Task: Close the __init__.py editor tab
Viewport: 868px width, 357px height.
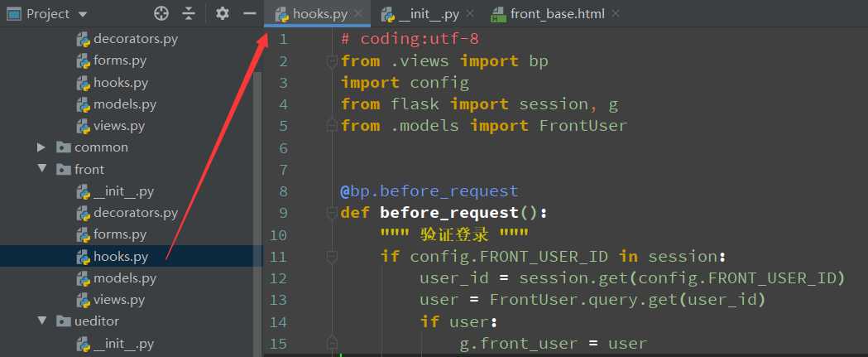Action: (x=469, y=14)
